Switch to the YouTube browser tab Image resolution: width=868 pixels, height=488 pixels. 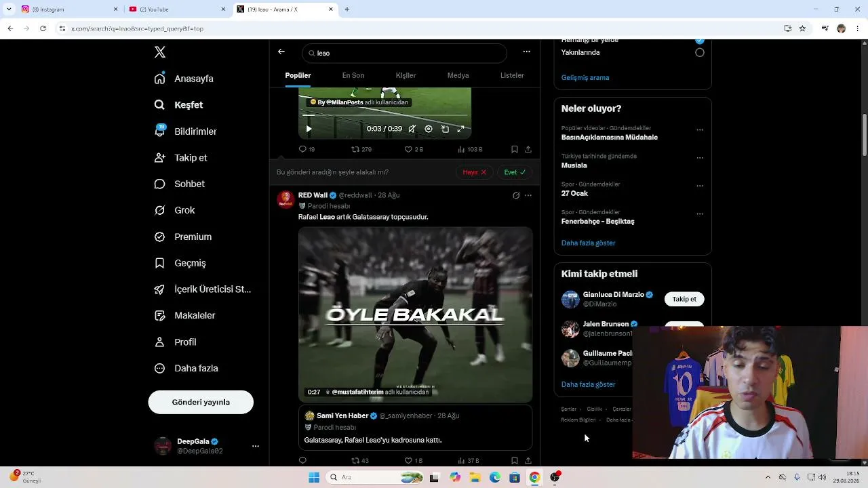pyautogui.click(x=176, y=9)
